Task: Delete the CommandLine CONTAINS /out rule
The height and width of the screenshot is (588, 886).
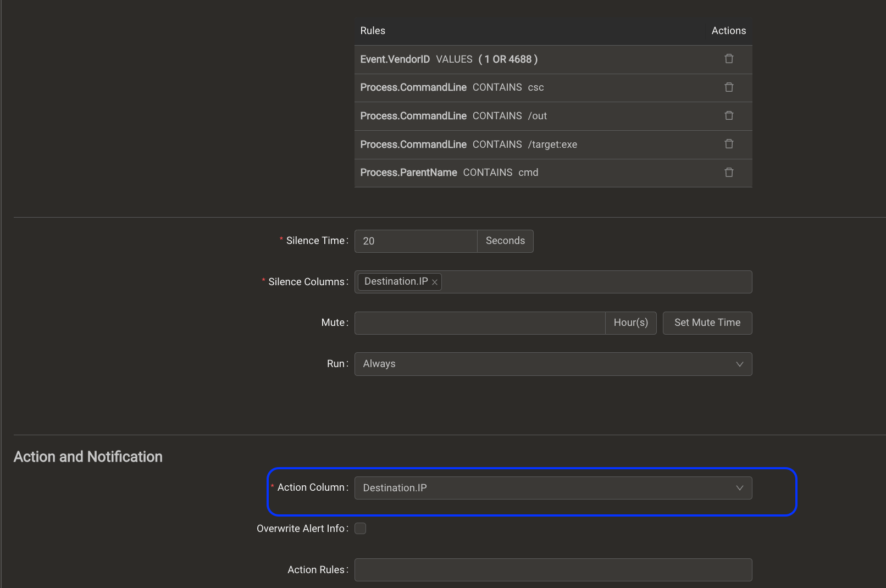Action: point(729,115)
